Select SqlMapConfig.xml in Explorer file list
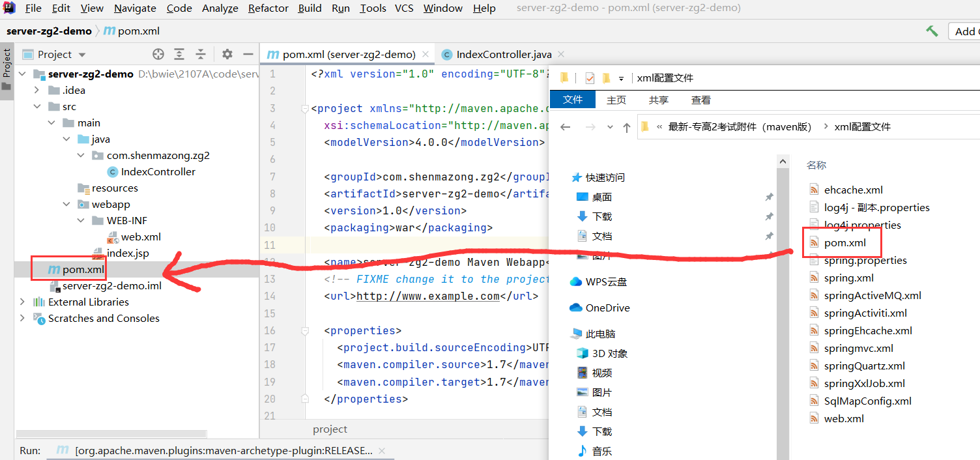 point(867,401)
